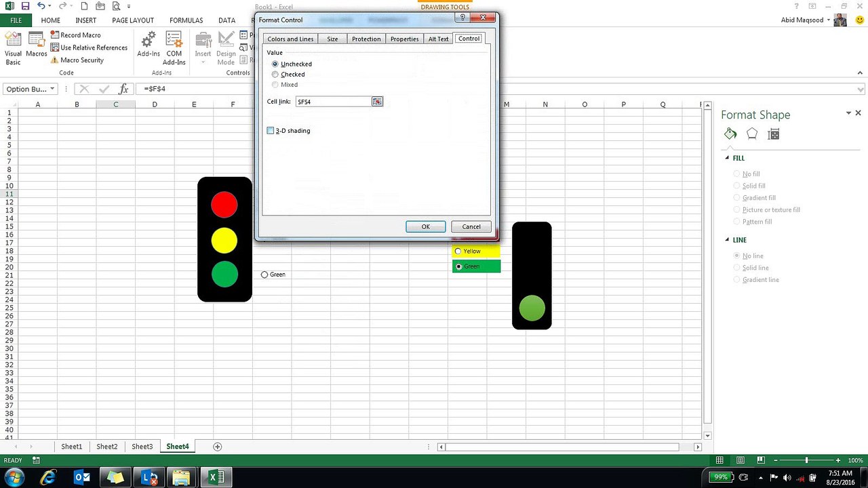Create a new blank workbook icon
Screen dimensions: 868x488
coord(84,6)
